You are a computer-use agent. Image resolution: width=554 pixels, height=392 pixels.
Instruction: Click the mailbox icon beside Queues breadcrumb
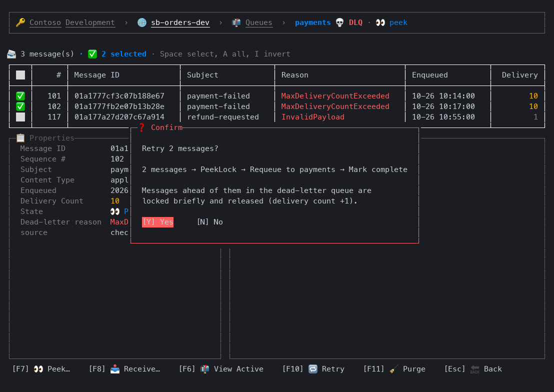pyautogui.click(x=236, y=22)
